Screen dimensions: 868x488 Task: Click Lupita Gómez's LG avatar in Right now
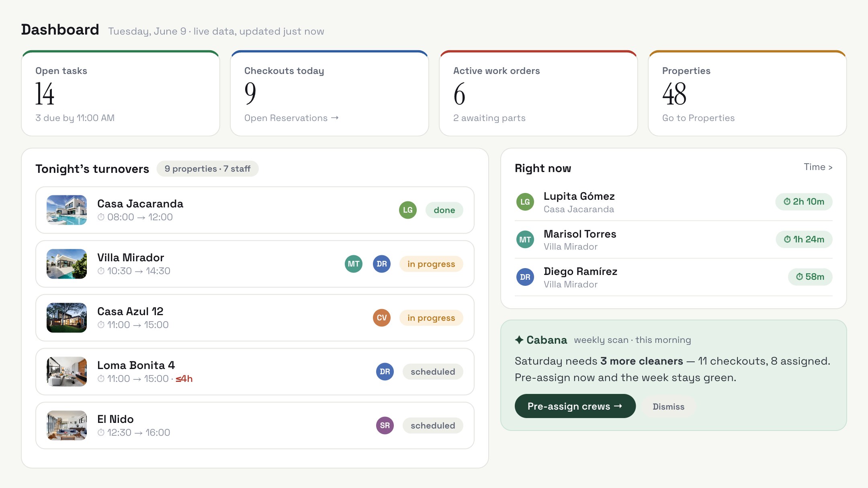click(525, 202)
